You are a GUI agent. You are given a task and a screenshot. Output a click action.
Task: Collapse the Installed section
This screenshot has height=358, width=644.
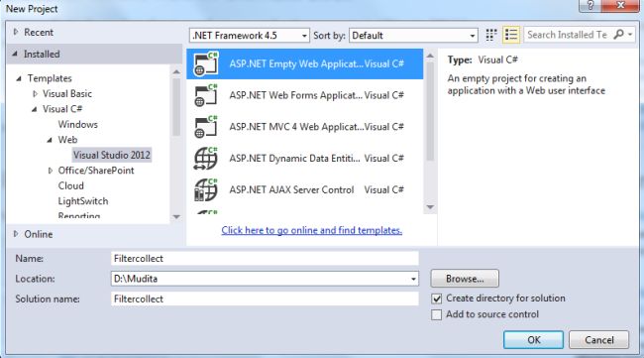tap(15, 54)
